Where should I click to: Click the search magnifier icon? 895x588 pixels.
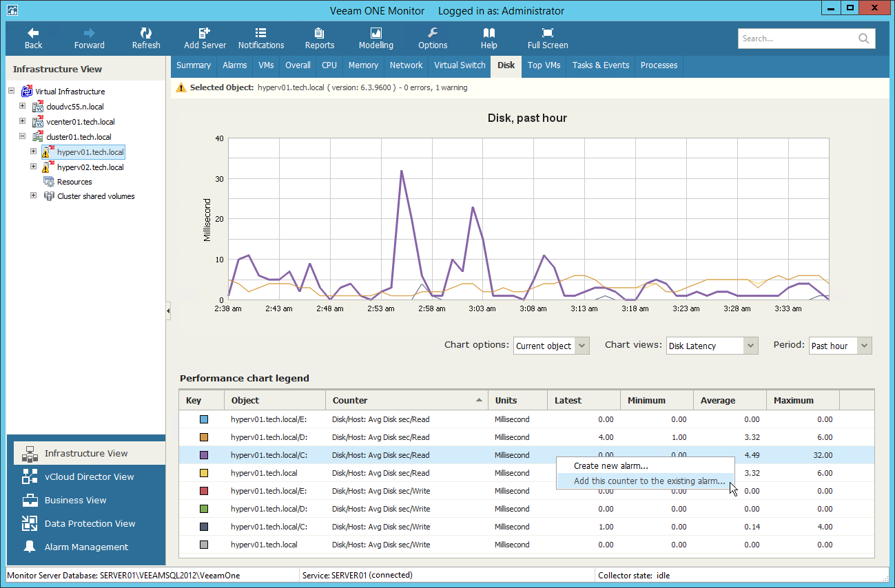pos(863,39)
